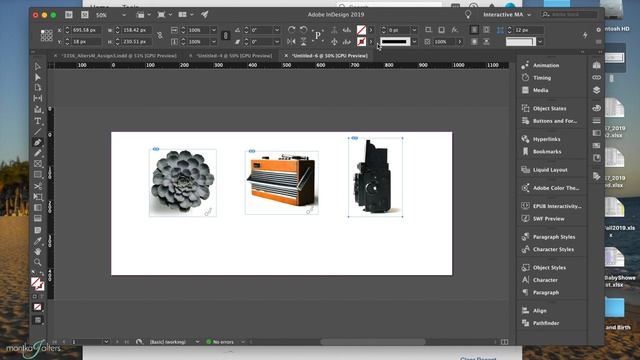Image resolution: width=640 pixels, height=360 pixels.
Task: Select the Type tool
Action: (38, 121)
